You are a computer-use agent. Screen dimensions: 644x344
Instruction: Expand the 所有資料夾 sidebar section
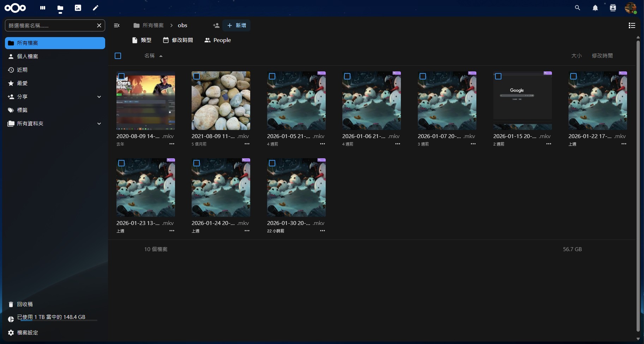[99, 124]
